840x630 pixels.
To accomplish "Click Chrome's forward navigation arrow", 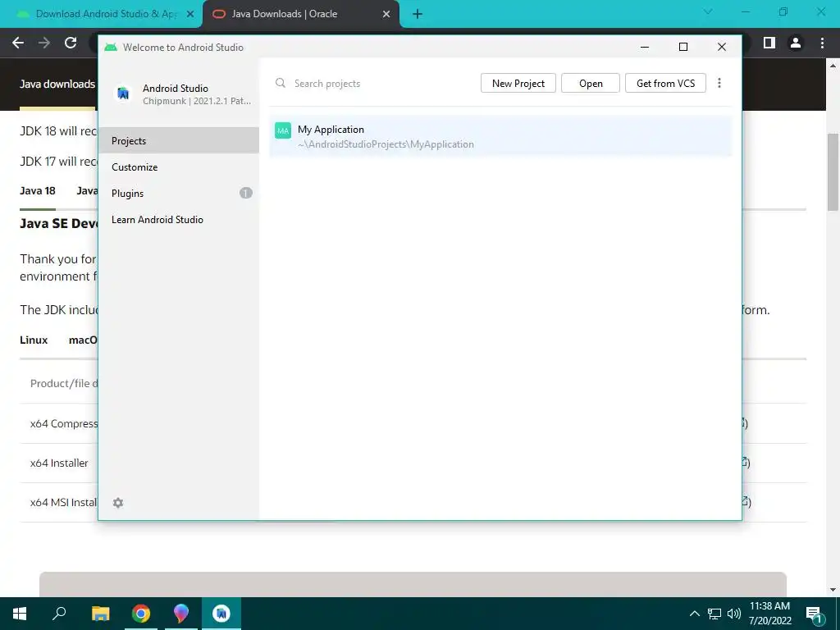I will coord(44,43).
